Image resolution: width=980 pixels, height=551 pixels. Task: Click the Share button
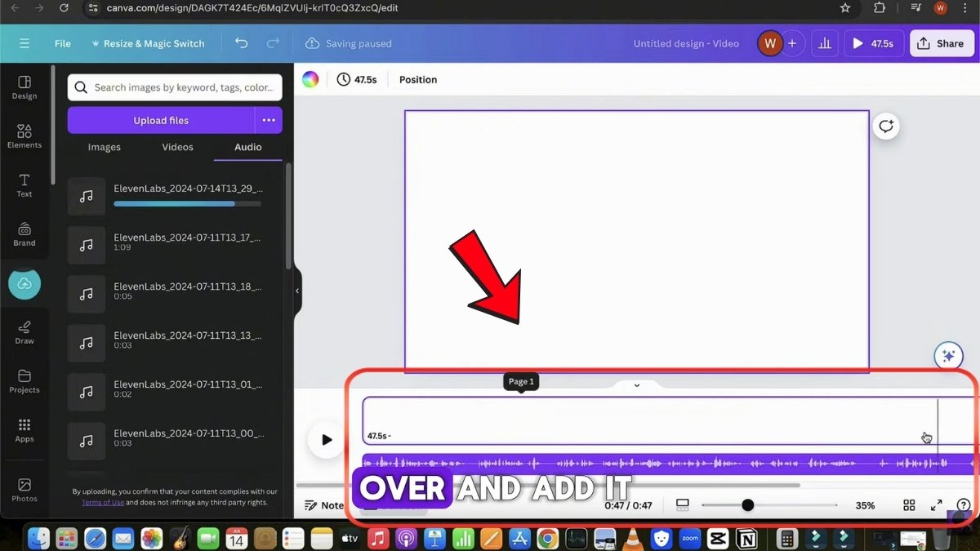pyautogui.click(x=941, y=43)
